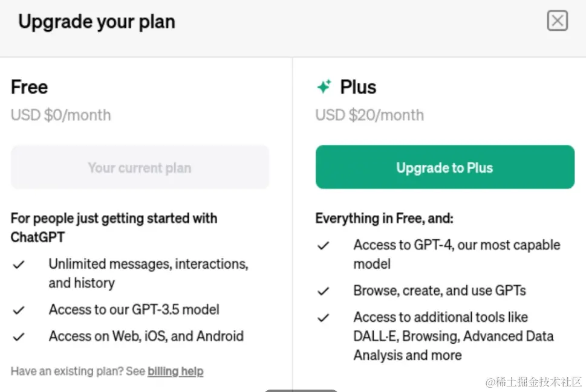Viewport: 586px width, 392px height.
Task: Close the Upgrade your plan dialog
Action: point(557,21)
